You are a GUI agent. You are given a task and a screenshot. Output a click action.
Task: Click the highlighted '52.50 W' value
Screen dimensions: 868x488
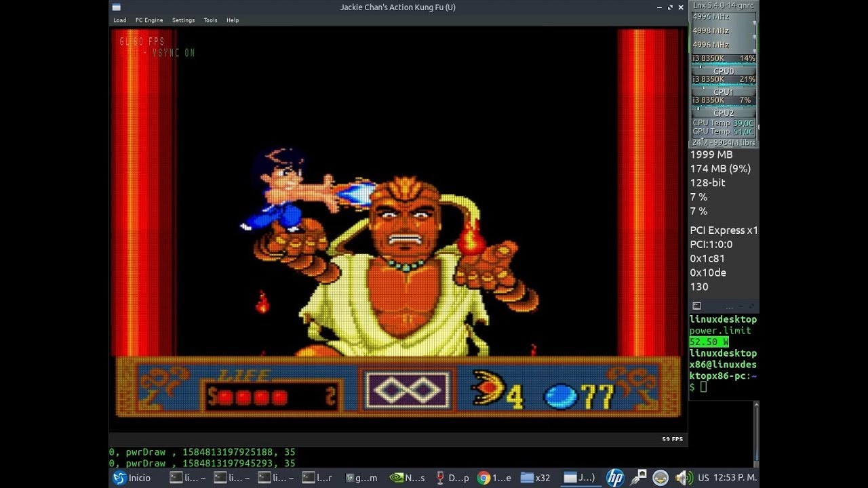pos(709,342)
